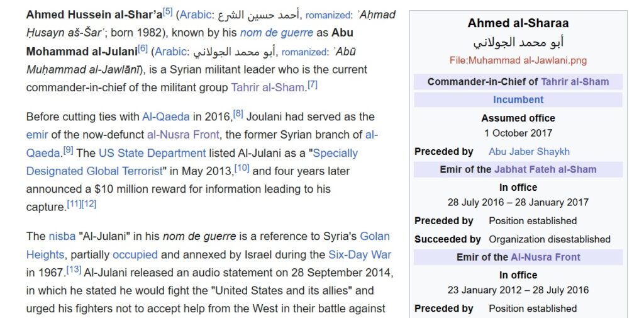Open footnote 8 after 2016
This screenshot has width=644, height=318.
pyautogui.click(x=238, y=113)
